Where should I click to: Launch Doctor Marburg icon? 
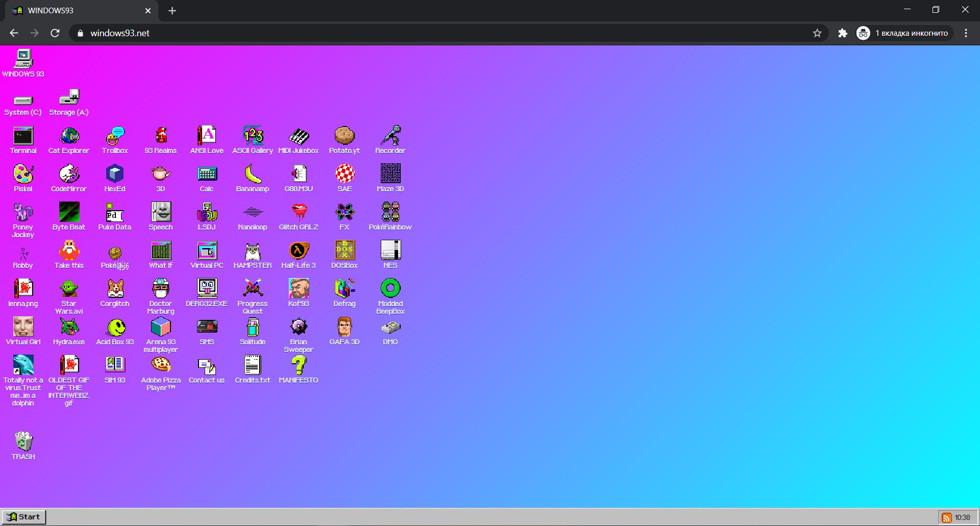161,297
